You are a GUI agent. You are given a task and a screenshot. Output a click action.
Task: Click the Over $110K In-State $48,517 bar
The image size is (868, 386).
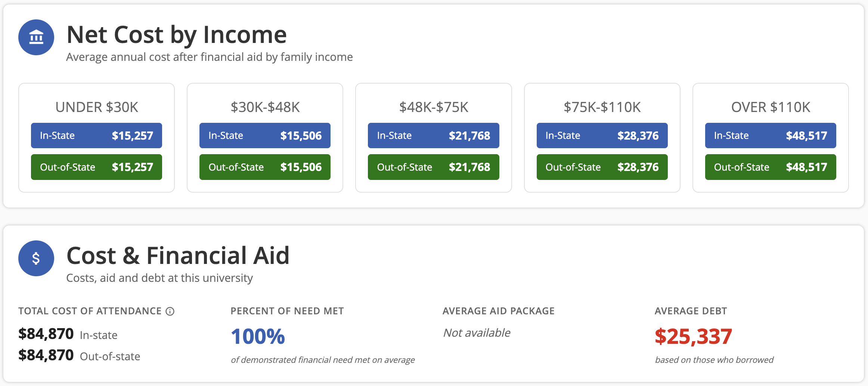point(771,136)
